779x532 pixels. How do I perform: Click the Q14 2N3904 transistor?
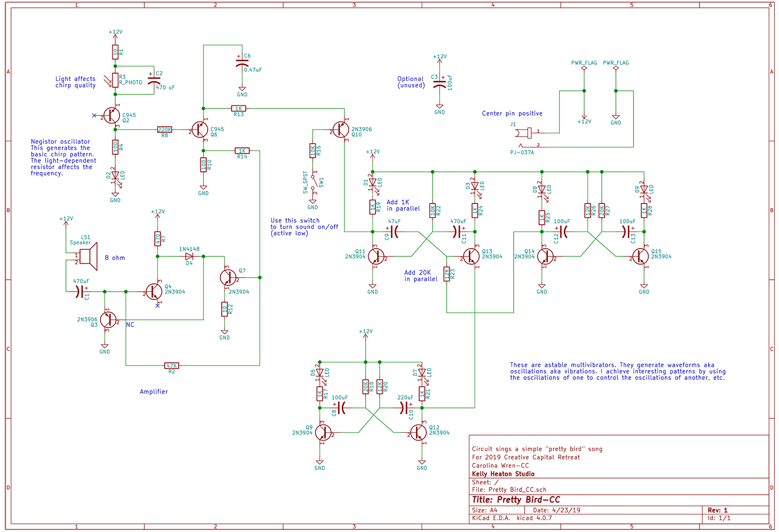pos(545,256)
